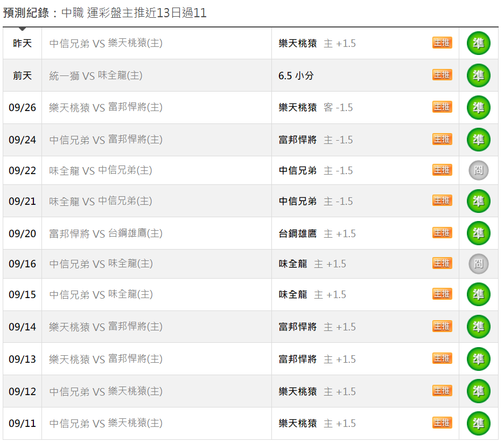Image resolution: width=504 pixels, height=442 pixels.
Task: Click the 昨天 date cell
Action: 22,43
